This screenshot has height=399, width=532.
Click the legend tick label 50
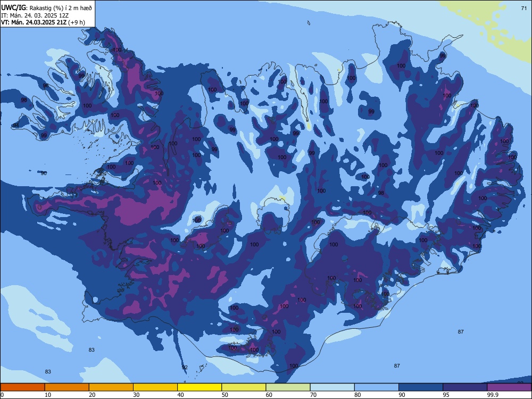tap(225, 395)
